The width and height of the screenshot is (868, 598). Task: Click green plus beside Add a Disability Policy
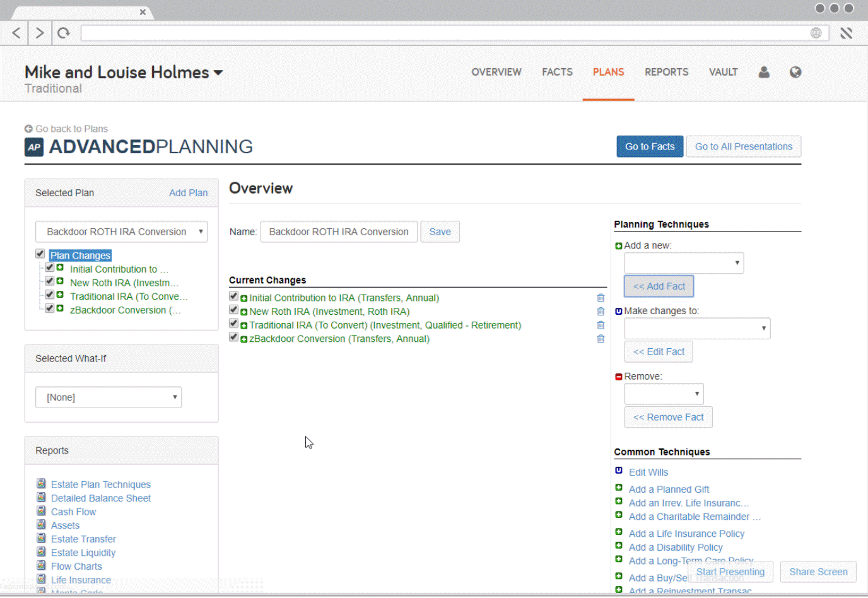click(618, 546)
